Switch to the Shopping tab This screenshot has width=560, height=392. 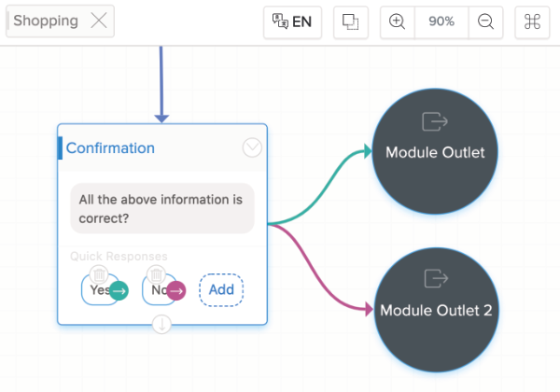(46, 21)
